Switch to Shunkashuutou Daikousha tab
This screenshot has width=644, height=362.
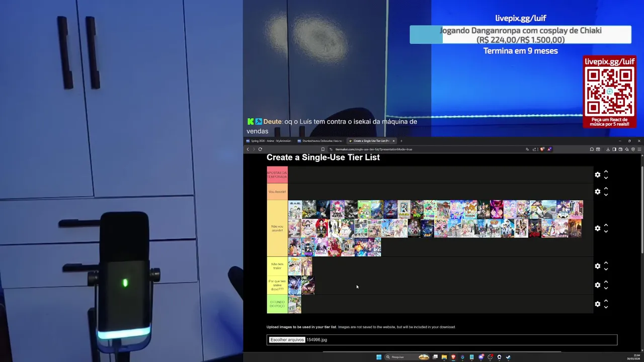point(320,141)
